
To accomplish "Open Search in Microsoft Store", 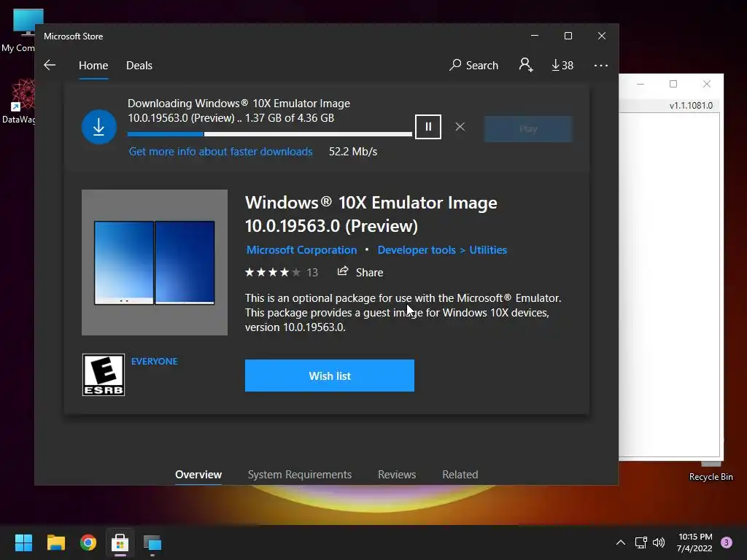I will (473, 65).
